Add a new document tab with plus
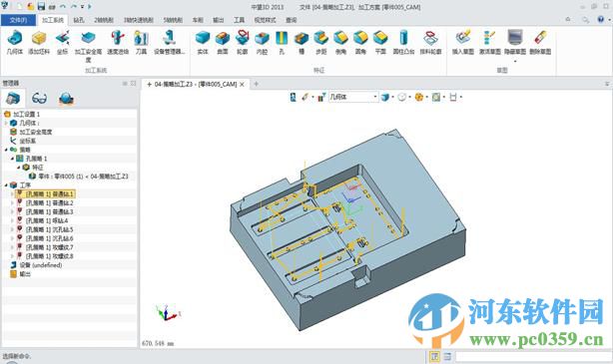This screenshot has height=364, width=613. coord(256,84)
